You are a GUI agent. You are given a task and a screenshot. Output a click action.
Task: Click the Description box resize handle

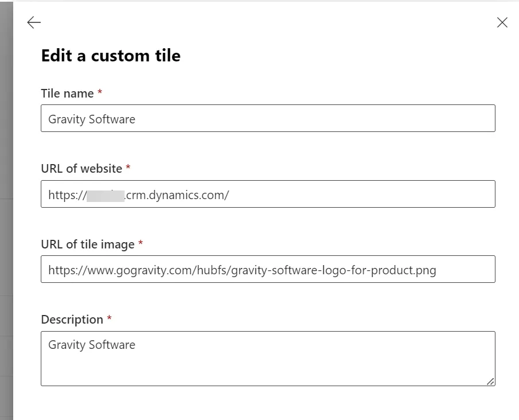coord(490,382)
